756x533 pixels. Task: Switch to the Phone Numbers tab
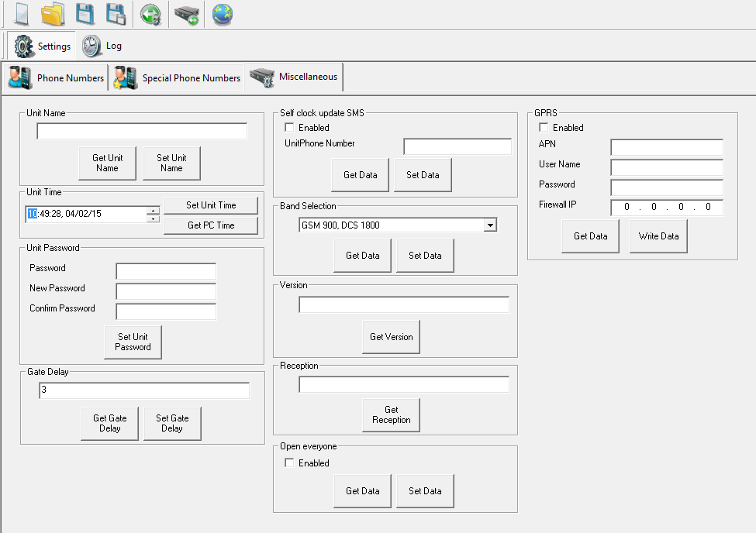[x=56, y=78]
